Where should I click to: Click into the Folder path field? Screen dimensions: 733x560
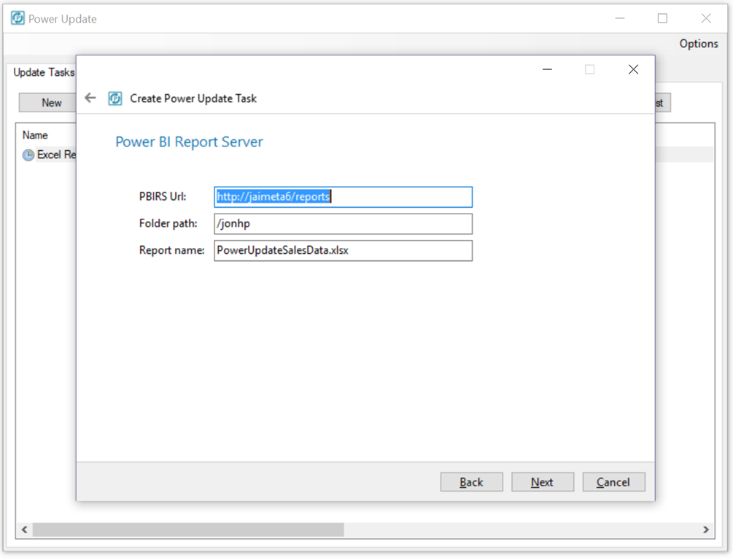pos(343,224)
